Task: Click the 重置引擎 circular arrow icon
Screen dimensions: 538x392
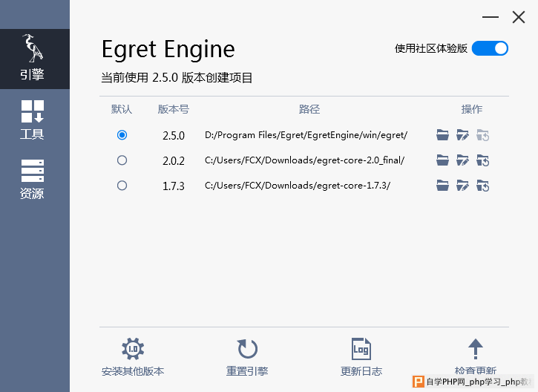Action: (247, 349)
